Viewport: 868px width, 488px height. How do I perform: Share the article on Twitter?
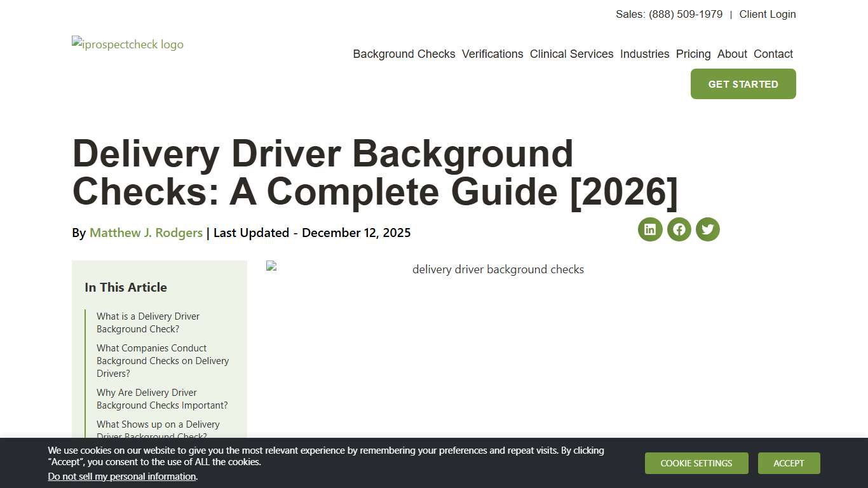click(x=707, y=229)
